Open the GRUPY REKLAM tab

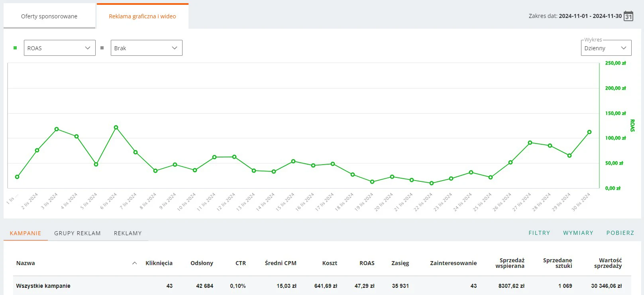click(77, 233)
